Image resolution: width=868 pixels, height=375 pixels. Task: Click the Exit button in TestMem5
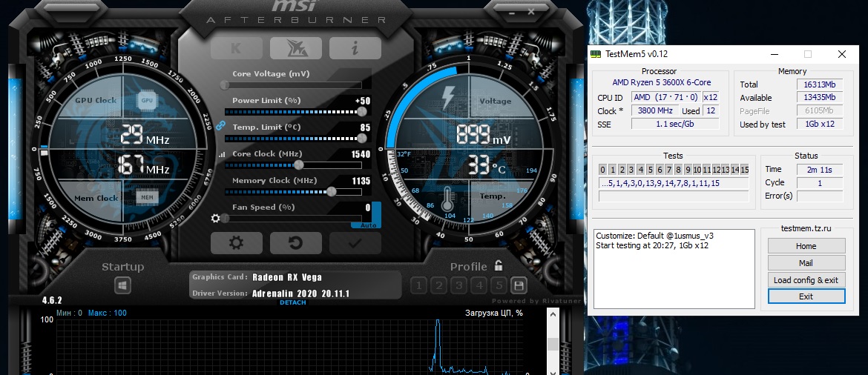tap(806, 296)
